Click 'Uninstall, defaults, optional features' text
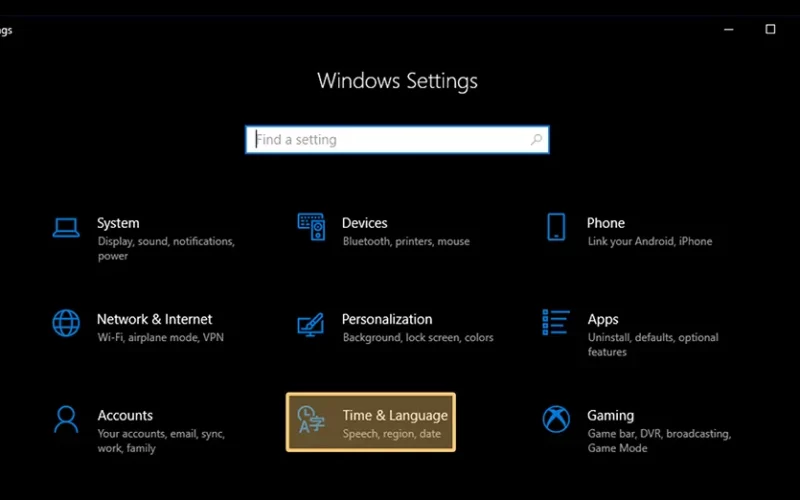The width and height of the screenshot is (800, 500). (x=653, y=344)
